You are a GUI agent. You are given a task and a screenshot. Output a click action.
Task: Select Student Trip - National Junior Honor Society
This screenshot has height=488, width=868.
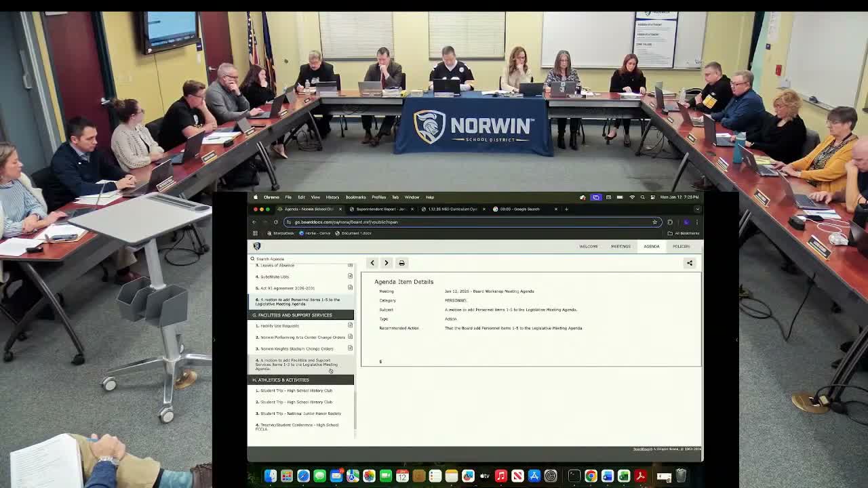point(300,413)
